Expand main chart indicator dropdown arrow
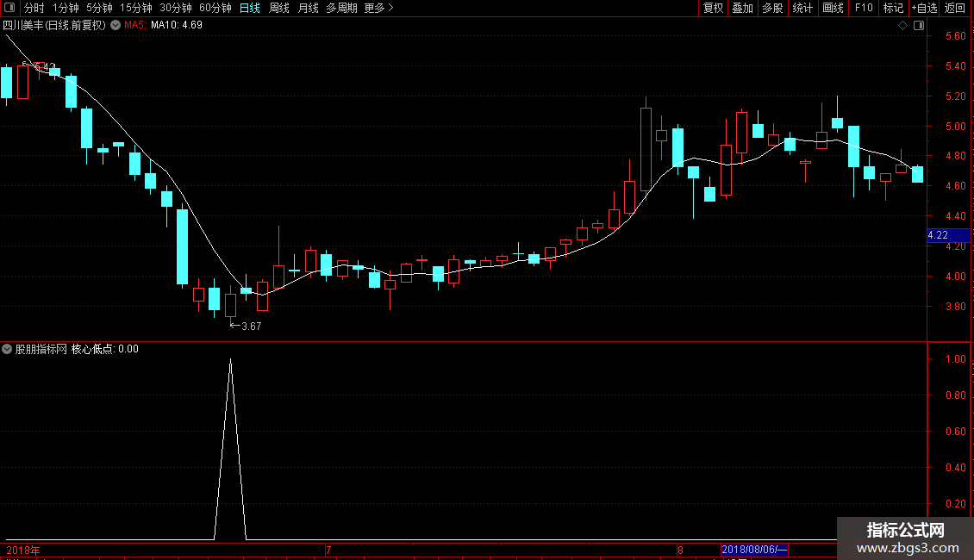The width and height of the screenshot is (974, 560). pos(116,25)
